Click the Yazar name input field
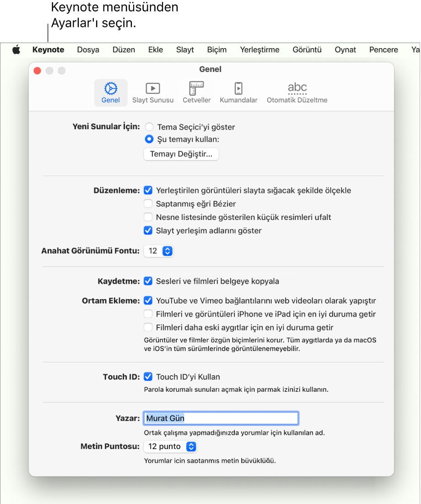Image resolution: width=421 pixels, height=504 pixels. click(x=221, y=418)
